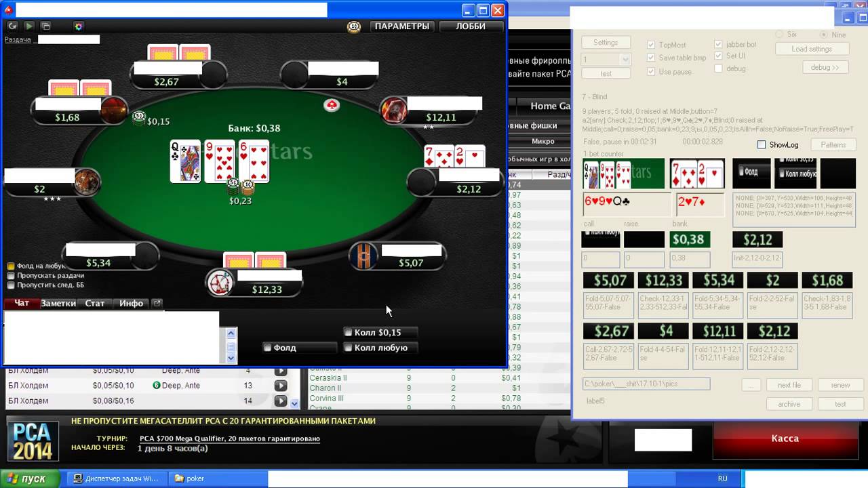
Task: Pop out the chat panel icon
Action: click(x=157, y=303)
